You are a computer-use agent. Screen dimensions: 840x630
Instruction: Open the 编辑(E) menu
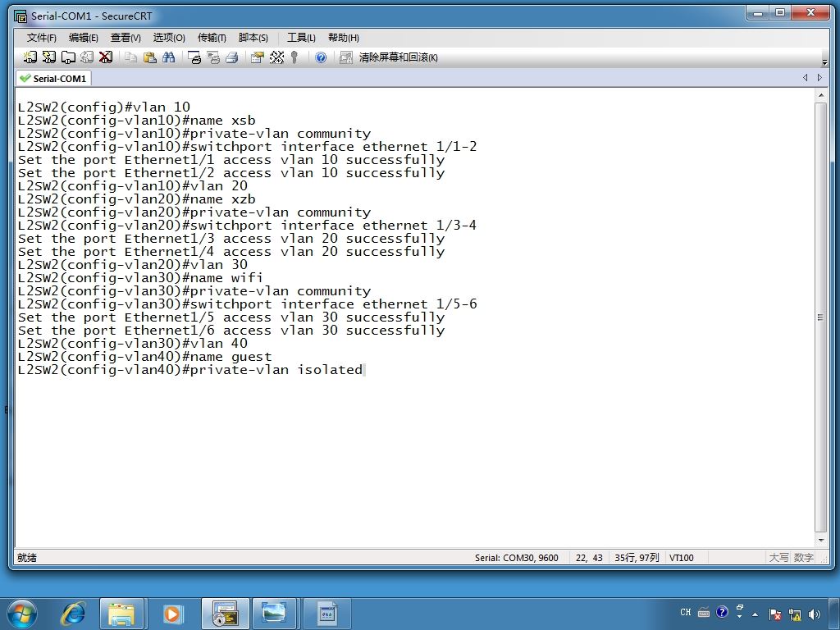tap(83, 38)
